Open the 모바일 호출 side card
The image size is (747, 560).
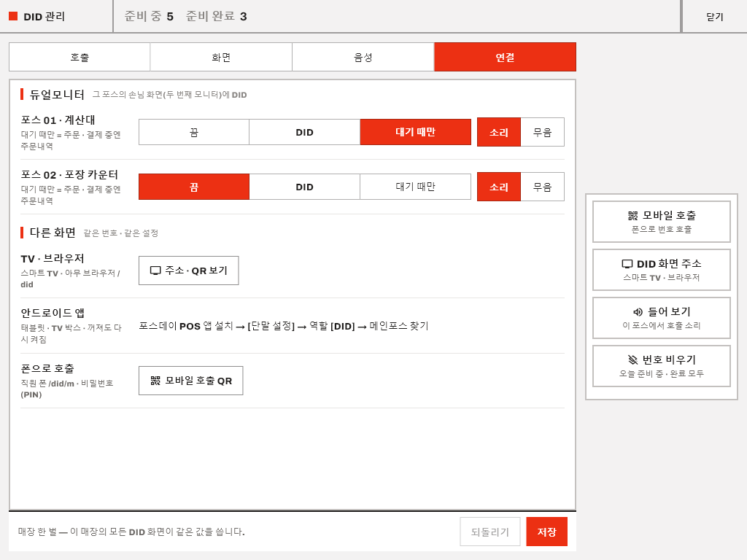pos(661,222)
